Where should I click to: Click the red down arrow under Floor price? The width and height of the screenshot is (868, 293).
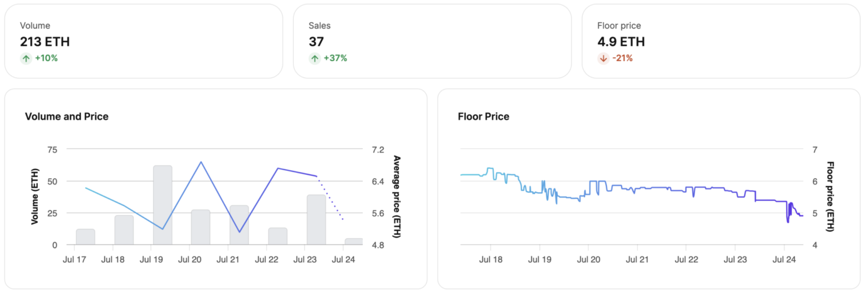point(604,58)
